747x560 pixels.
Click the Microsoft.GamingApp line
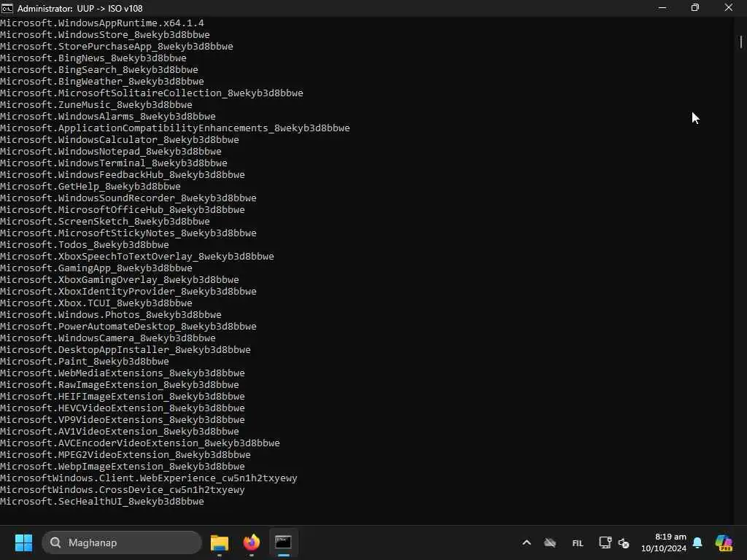click(96, 268)
